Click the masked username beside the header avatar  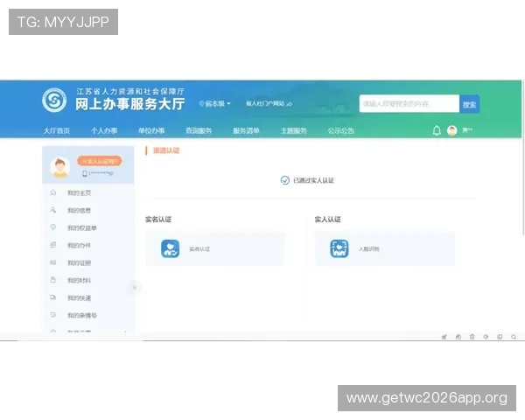(467, 130)
